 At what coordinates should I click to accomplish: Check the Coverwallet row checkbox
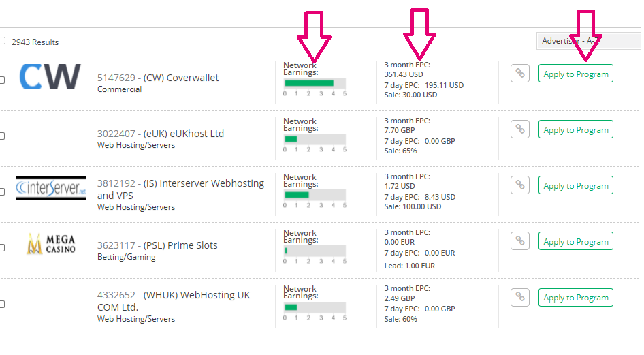pos(2,80)
